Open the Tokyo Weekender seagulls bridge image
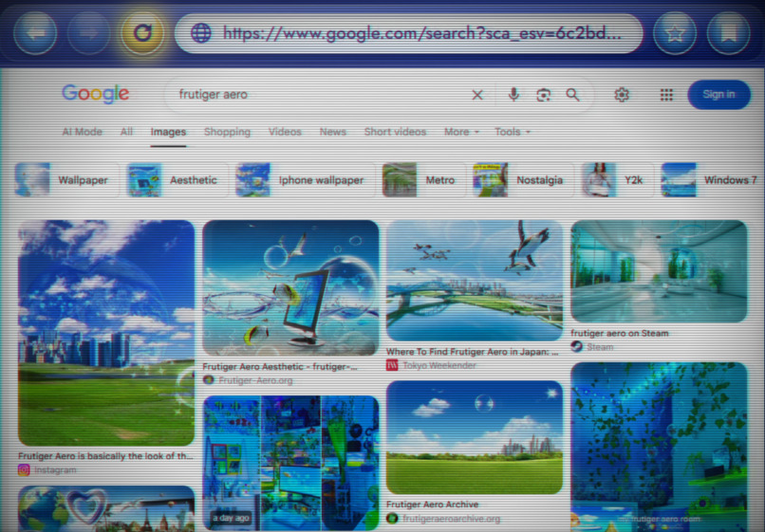Viewport: 765px width, 532px height. click(x=475, y=281)
